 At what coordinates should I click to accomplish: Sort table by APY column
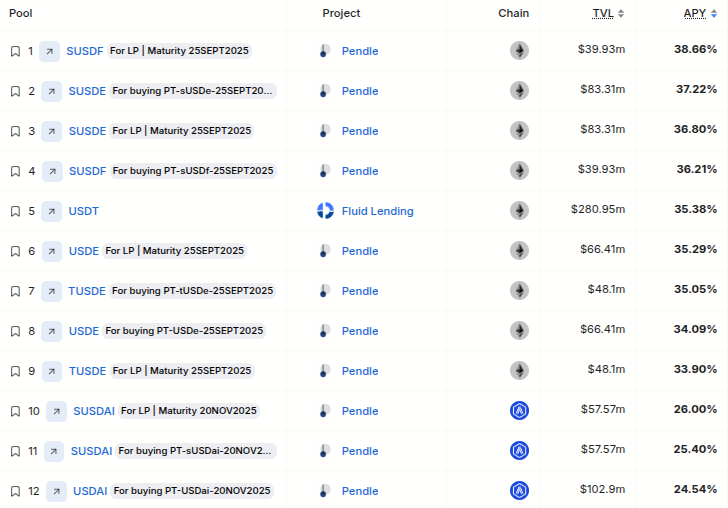click(x=700, y=13)
